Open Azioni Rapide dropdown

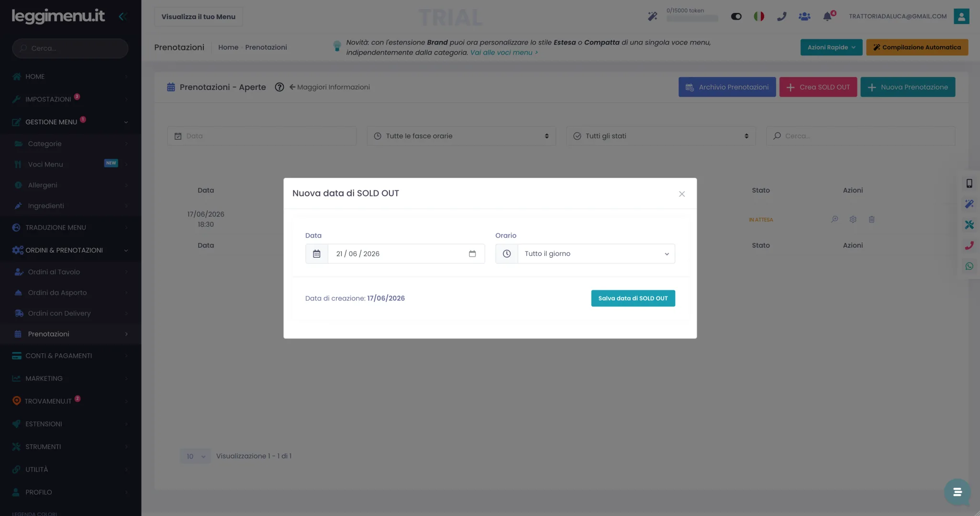coord(831,47)
